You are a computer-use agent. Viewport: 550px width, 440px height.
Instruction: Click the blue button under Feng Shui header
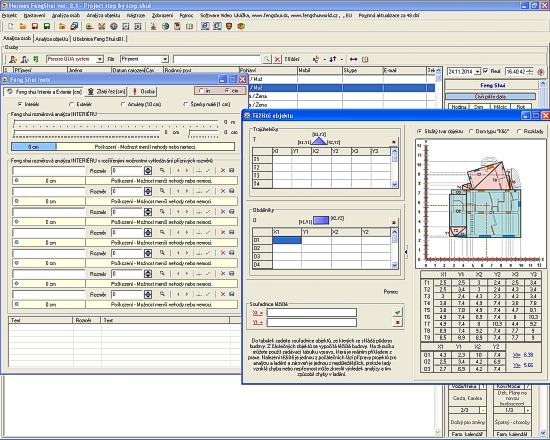coord(490,96)
